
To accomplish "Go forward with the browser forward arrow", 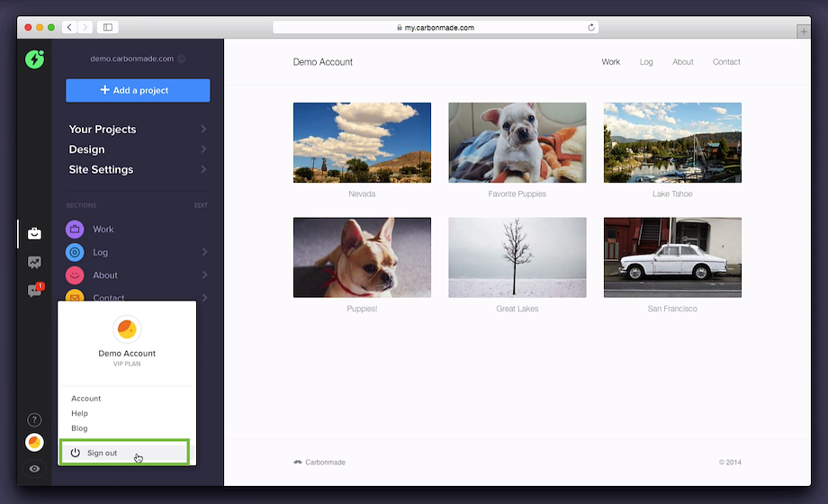I will [85, 27].
